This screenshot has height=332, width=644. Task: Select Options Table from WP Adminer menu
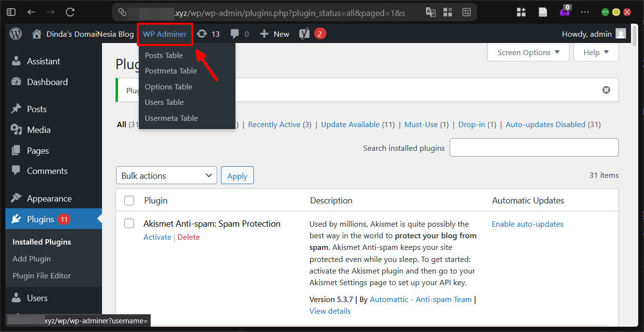(x=168, y=87)
